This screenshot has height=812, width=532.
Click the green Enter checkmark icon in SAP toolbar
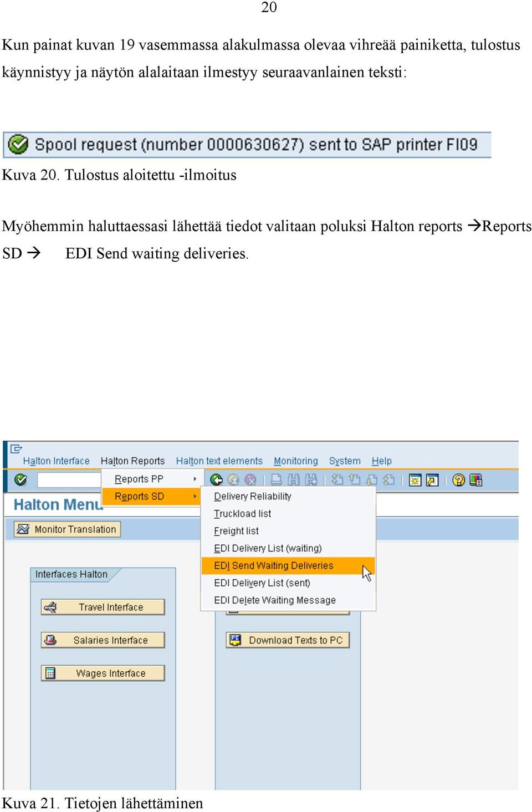click(x=21, y=479)
